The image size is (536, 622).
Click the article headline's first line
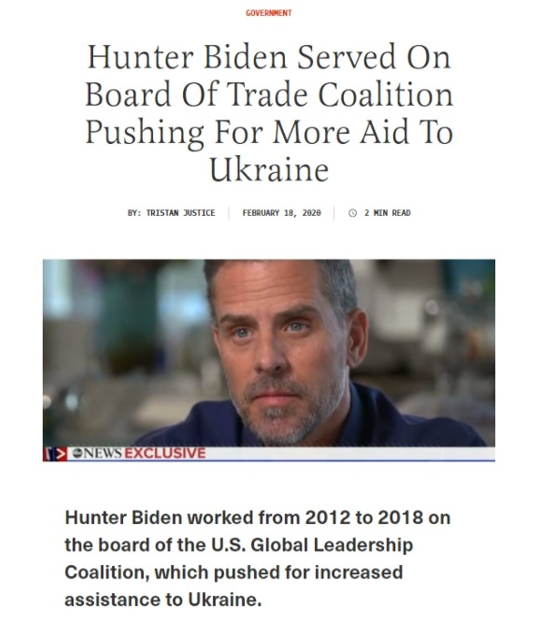point(269,57)
